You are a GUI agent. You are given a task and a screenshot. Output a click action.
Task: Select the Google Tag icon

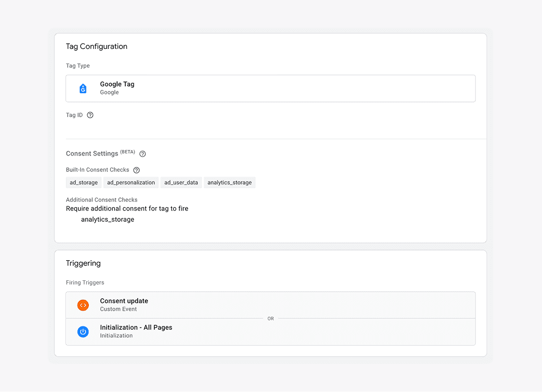(83, 88)
